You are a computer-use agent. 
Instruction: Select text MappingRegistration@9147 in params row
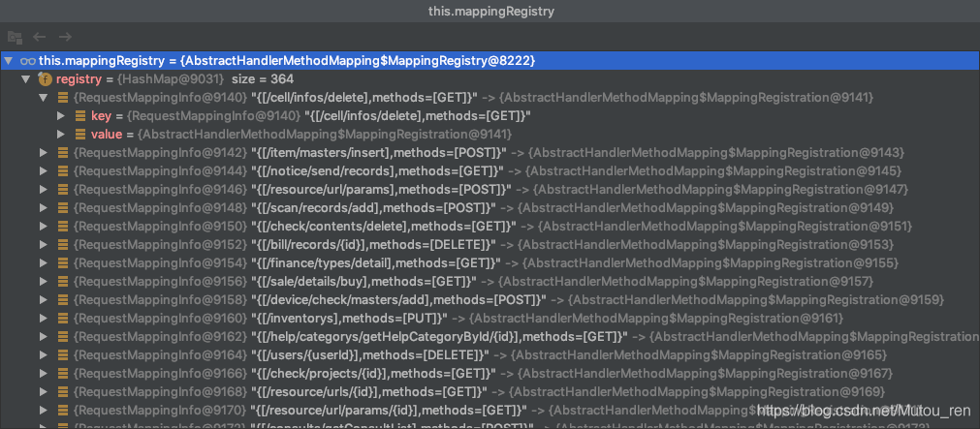(720, 189)
